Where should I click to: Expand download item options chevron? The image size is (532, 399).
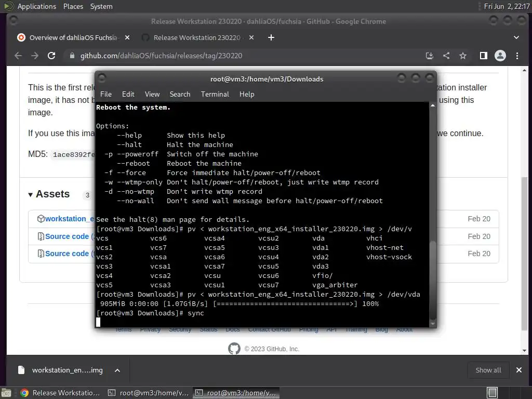tap(117, 370)
